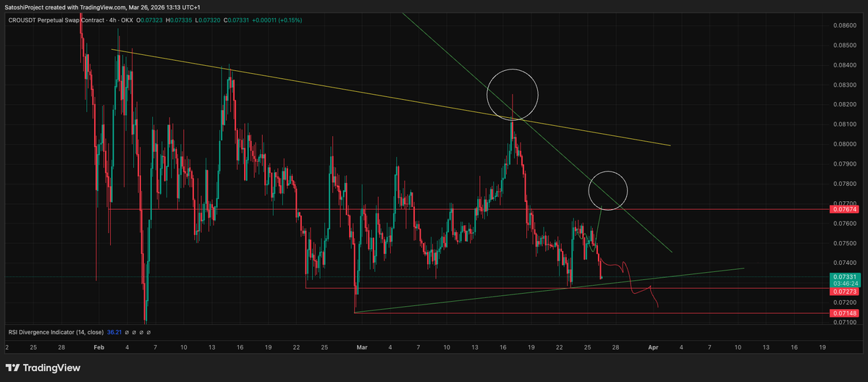The width and height of the screenshot is (868, 382).
Task: Click the Feb label on the time axis
Action: pyautogui.click(x=98, y=348)
